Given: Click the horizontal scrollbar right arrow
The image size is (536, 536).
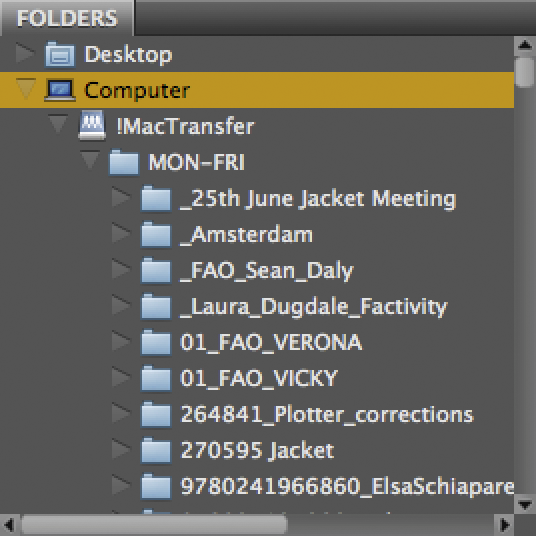Looking at the screenshot, I should [504, 525].
